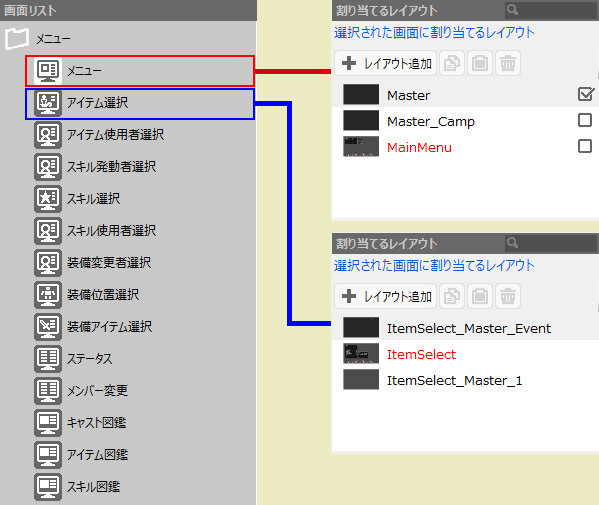Click the アイテム図鑑 screen icon

[48, 455]
